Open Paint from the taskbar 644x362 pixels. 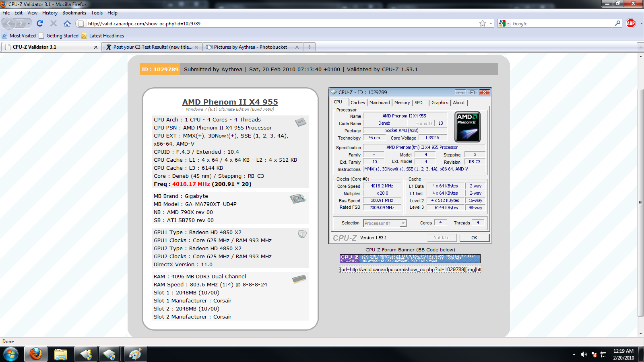pos(135,354)
